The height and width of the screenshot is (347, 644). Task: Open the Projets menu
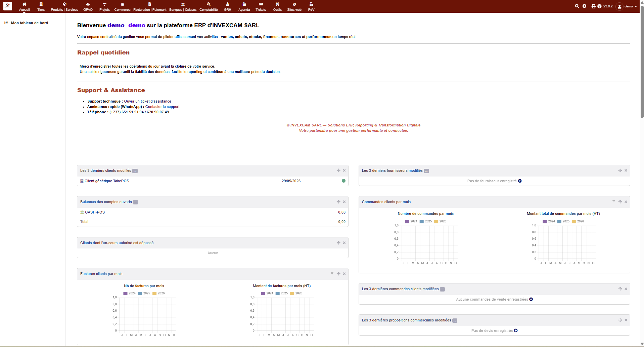tap(104, 6)
